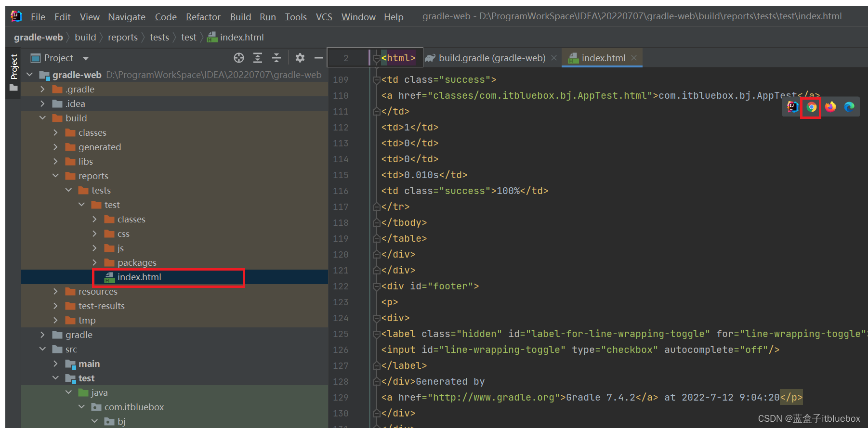This screenshot has width=868, height=428.
Task: Open the File menu
Action: click(38, 17)
